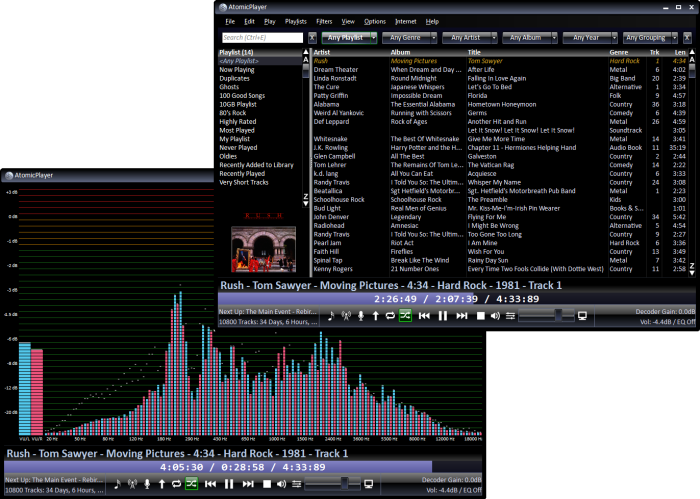Click the monitor display icon in main window
700x499 pixels.
[x=582, y=316]
